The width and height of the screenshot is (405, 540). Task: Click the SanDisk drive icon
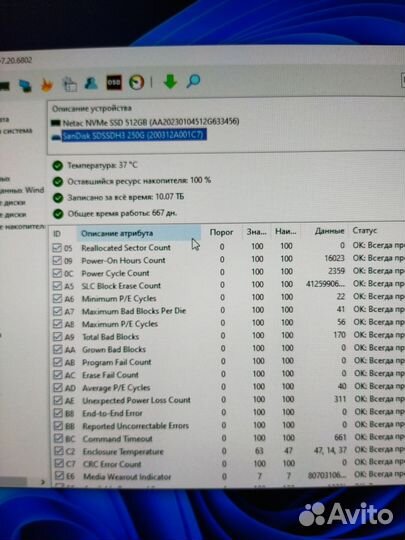56,137
